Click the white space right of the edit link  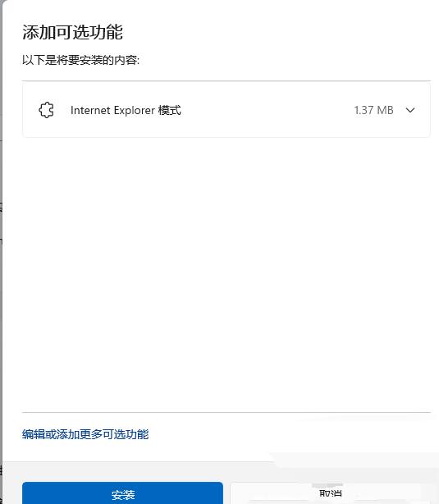point(289,434)
